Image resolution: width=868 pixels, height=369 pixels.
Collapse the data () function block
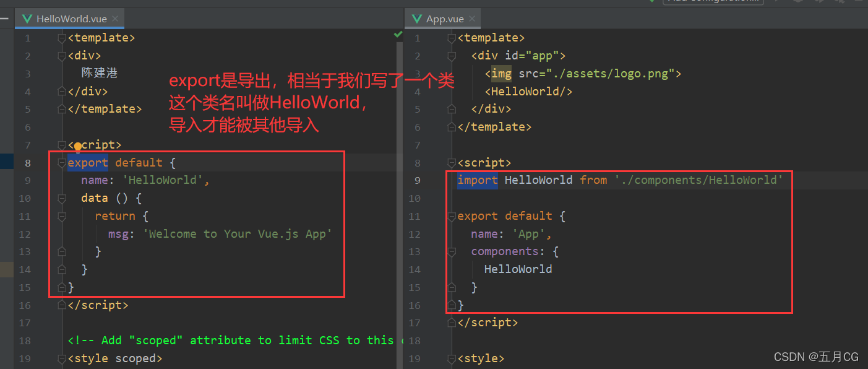(61, 199)
